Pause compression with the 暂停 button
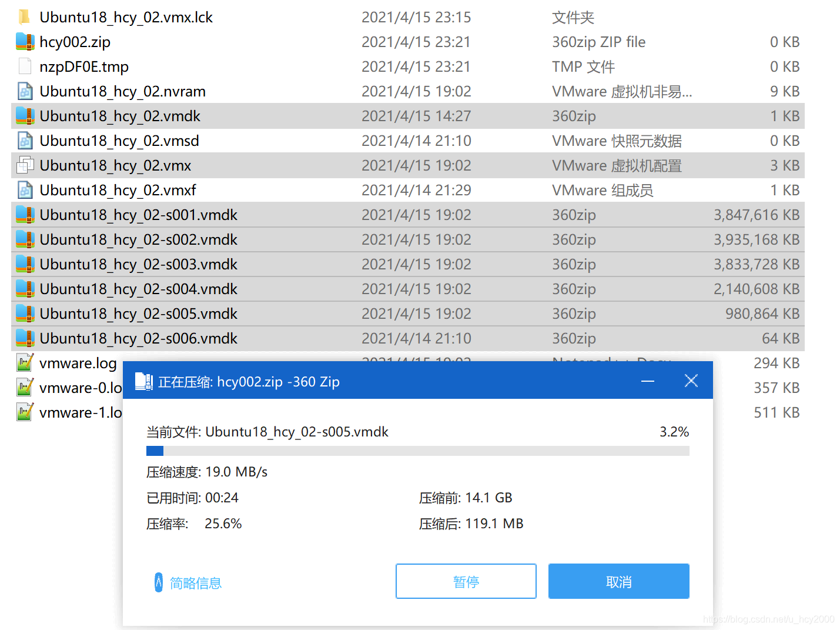The image size is (840, 630). click(466, 581)
